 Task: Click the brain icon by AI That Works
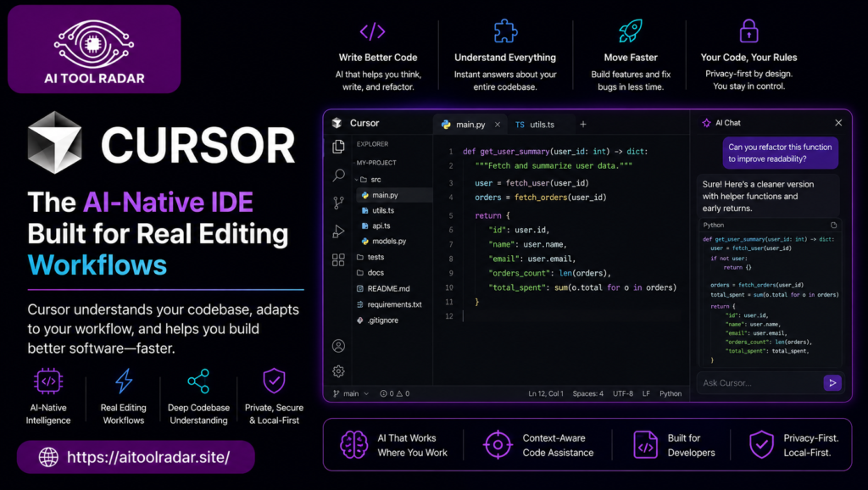(353, 444)
